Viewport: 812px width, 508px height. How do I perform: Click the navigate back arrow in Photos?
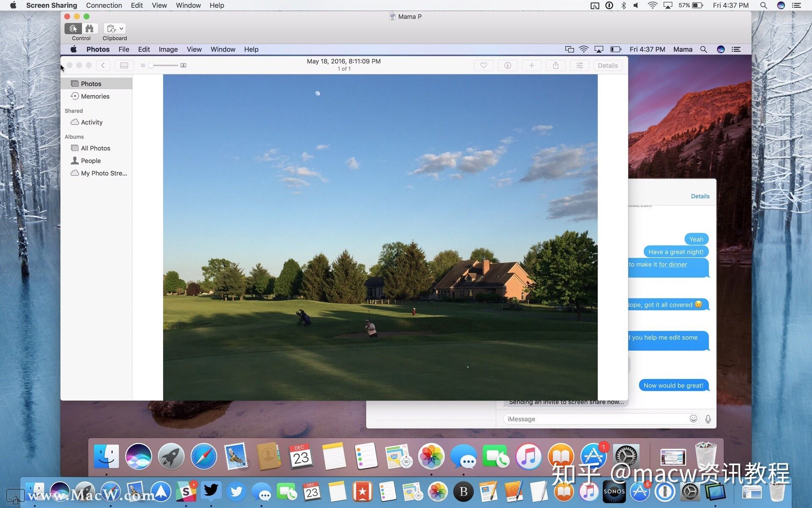(103, 65)
